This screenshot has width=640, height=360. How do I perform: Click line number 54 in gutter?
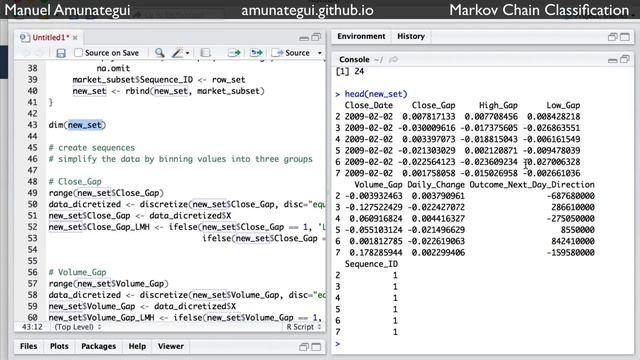tap(32, 249)
